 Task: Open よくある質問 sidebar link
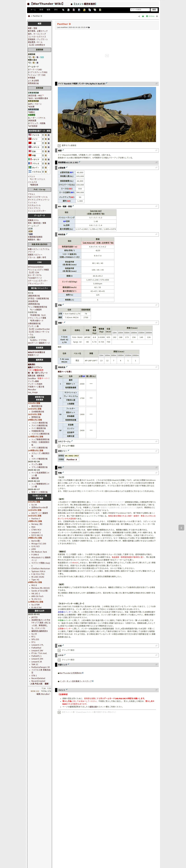[33, 81]
